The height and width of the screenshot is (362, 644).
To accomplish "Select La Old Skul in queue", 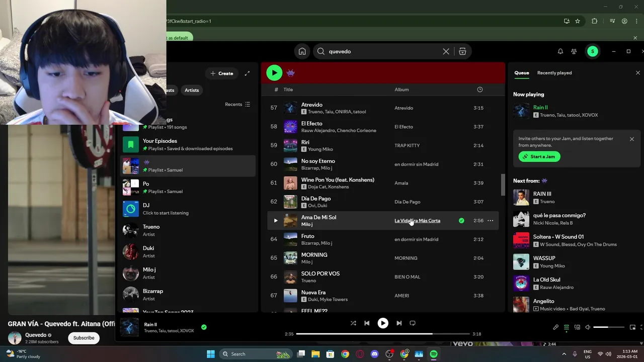I will tap(574, 283).
